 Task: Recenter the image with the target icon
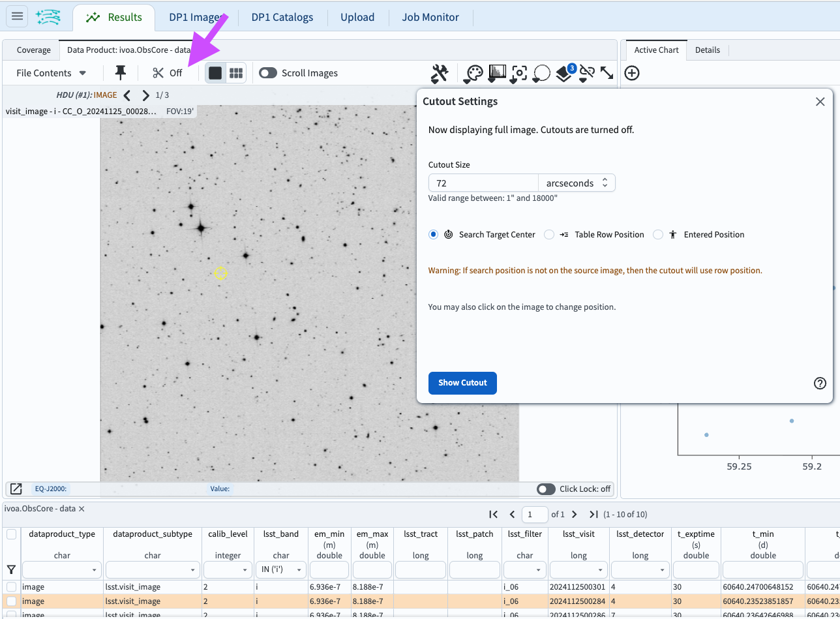point(518,73)
